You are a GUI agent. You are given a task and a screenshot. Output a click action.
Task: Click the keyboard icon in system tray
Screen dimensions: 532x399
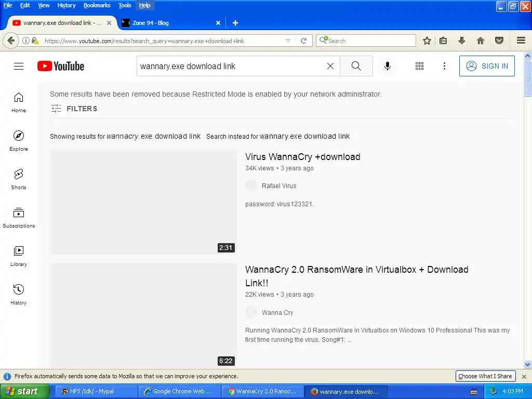pyautogui.click(x=474, y=392)
